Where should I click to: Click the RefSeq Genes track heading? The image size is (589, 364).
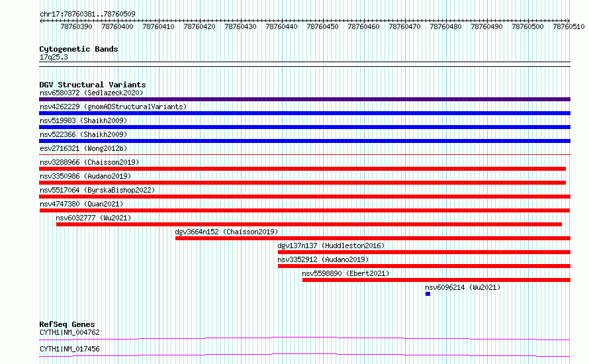(67, 324)
